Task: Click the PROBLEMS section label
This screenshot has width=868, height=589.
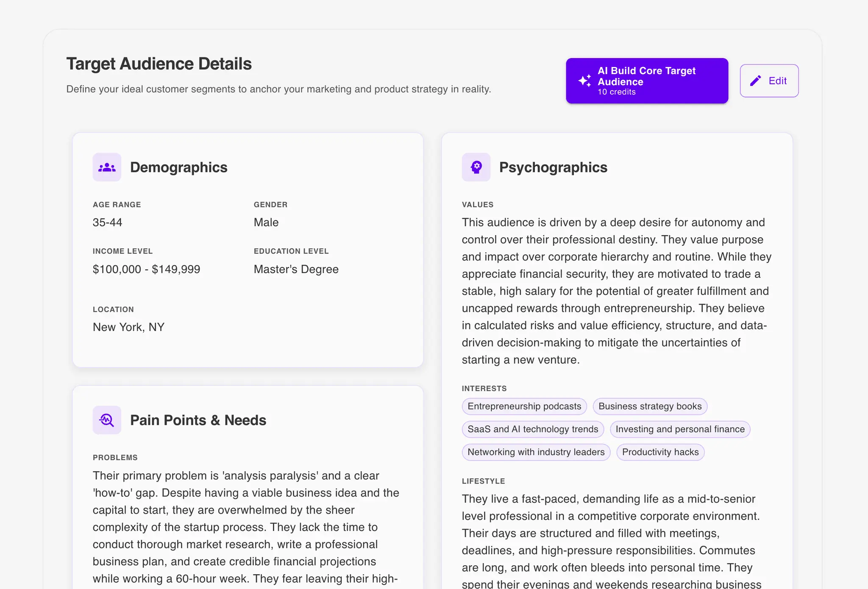Action: point(115,457)
